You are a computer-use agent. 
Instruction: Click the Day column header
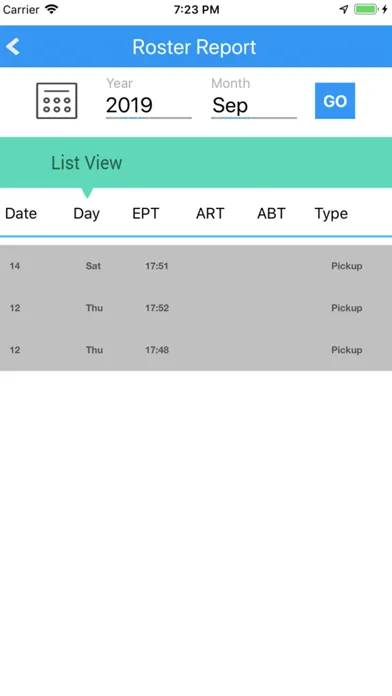[x=87, y=214]
